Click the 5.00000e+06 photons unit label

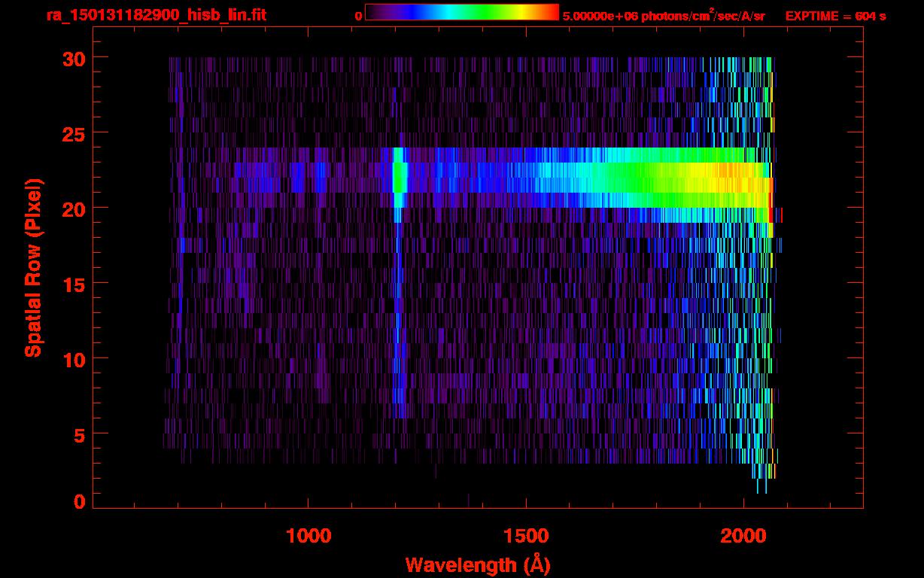pos(663,16)
